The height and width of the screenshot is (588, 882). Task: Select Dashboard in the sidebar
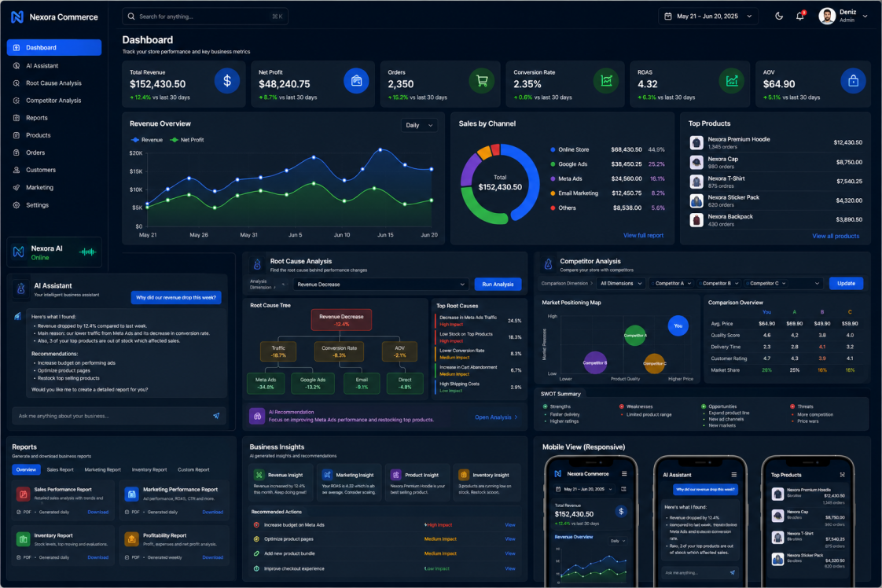click(x=54, y=47)
